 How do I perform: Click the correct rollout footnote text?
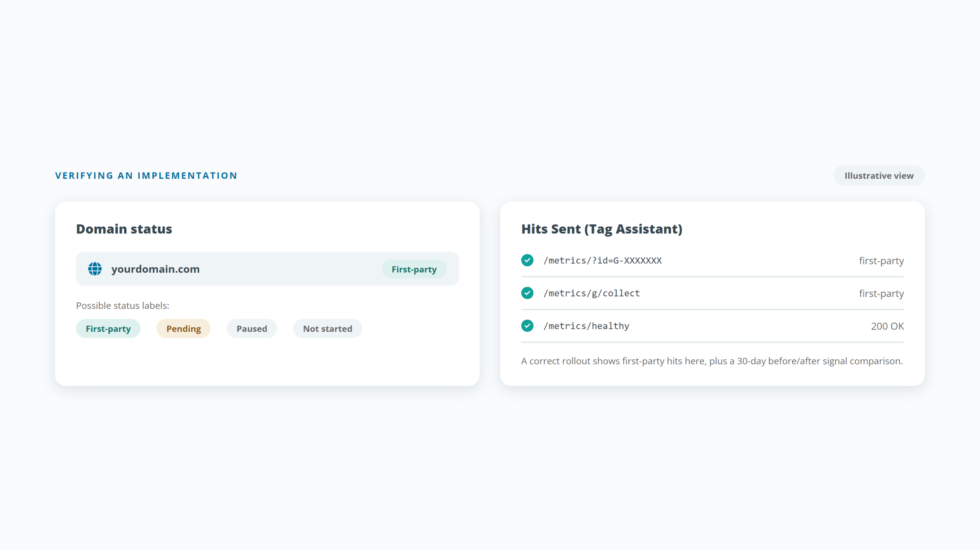(x=712, y=361)
